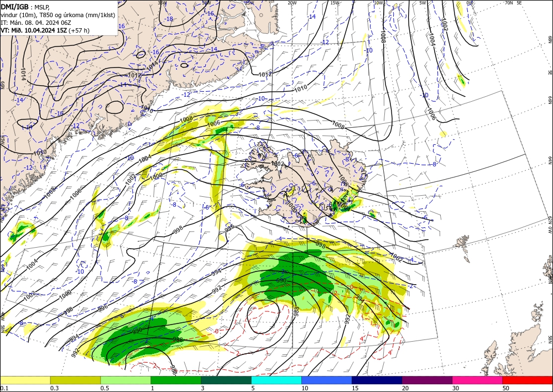Click the "VT: Mið. 10.04.2024 15Z (+57 h)" line
The width and height of the screenshot is (553, 392).
coord(45,30)
